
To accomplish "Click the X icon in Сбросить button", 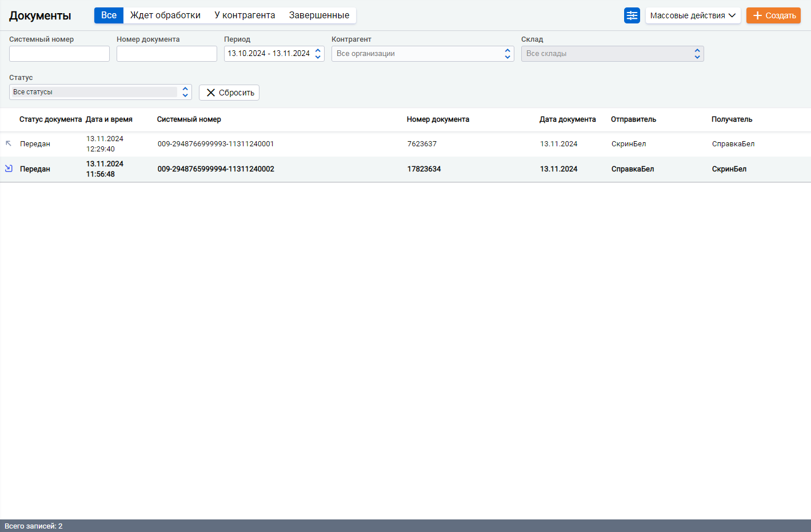I will pyautogui.click(x=211, y=93).
